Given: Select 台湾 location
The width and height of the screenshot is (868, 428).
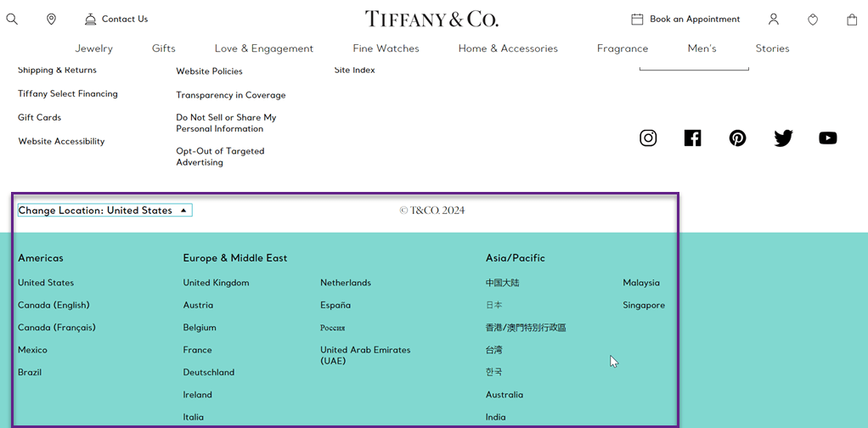Looking at the screenshot, I should tap(493, 350).
